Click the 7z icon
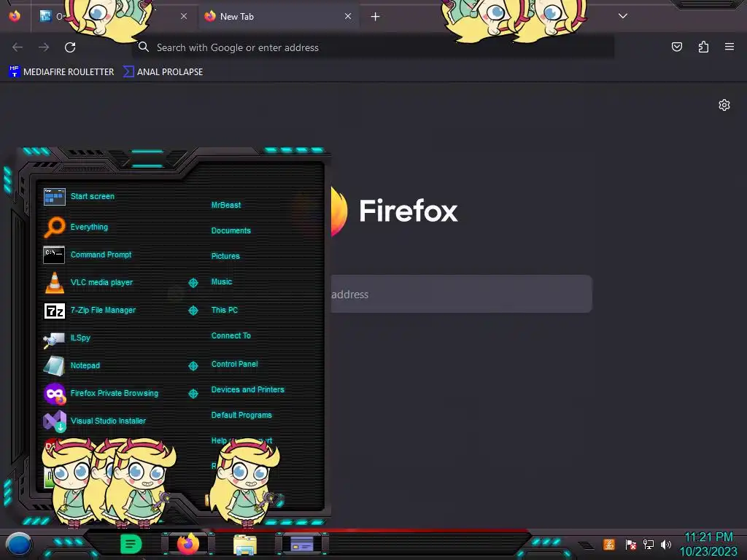The image size is (747, 560). (54, 311)
